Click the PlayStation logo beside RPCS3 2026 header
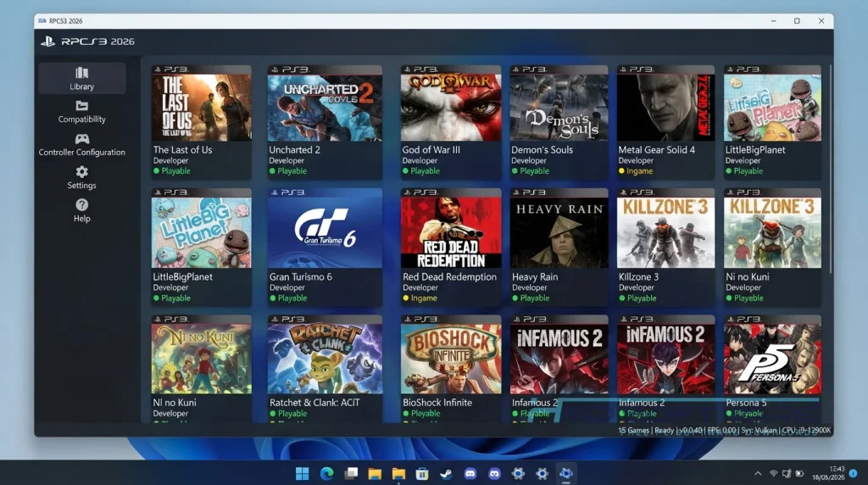 [47, 42]
